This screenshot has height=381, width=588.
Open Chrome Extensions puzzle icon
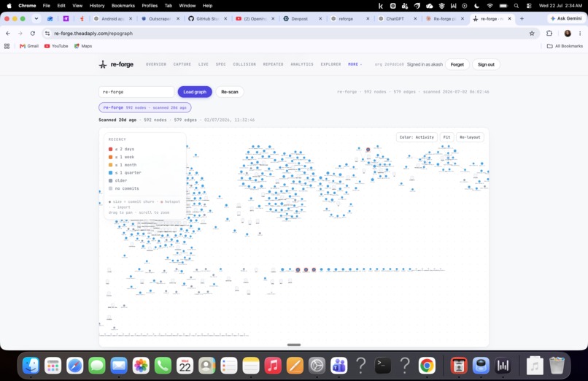549,34
